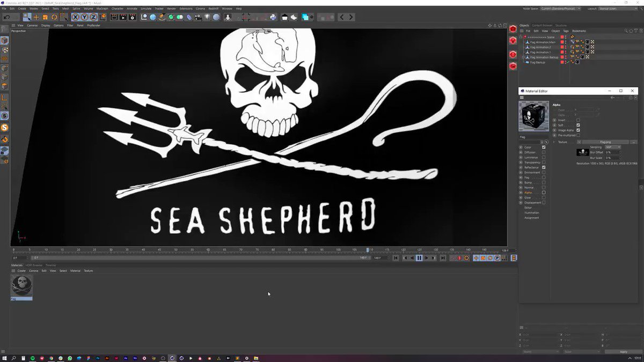Toggle the Alpha channel checkbox
The height and width of the screenshot is (362, 644).
click(x=544, y=193)
